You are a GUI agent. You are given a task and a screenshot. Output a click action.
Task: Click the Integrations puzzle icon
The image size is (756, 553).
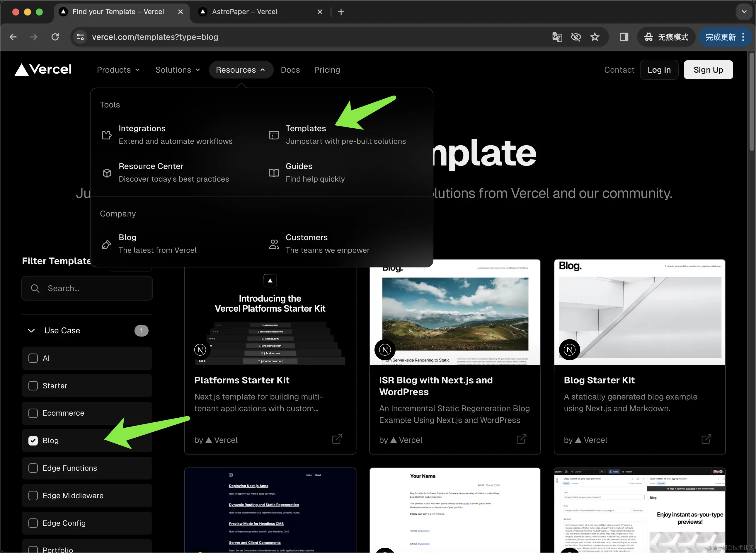point(106,135)
